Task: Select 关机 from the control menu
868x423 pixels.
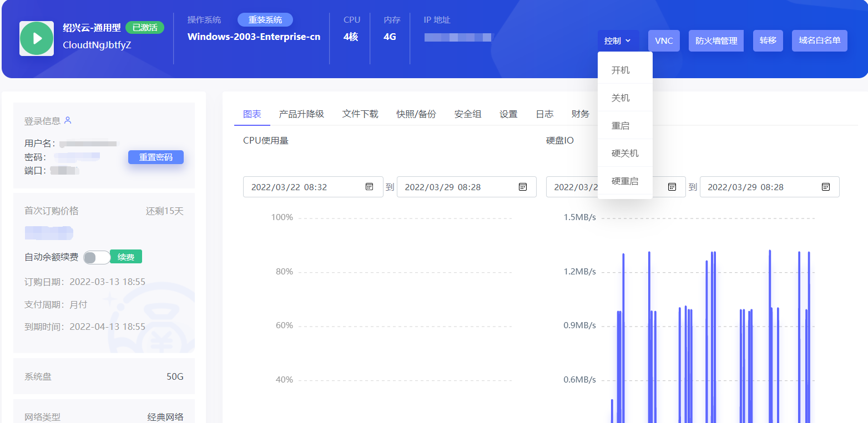Action: pyautogui.click(x=625, y=98)
